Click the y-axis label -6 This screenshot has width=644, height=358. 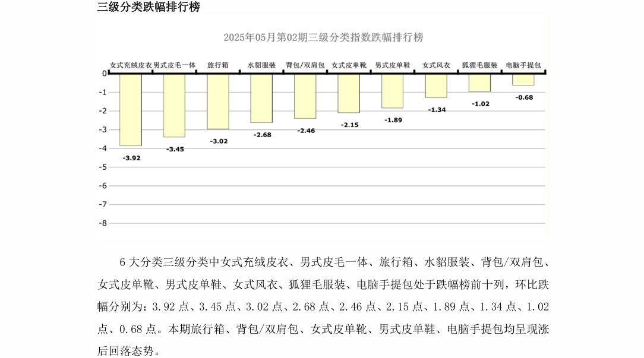[103, 186]
